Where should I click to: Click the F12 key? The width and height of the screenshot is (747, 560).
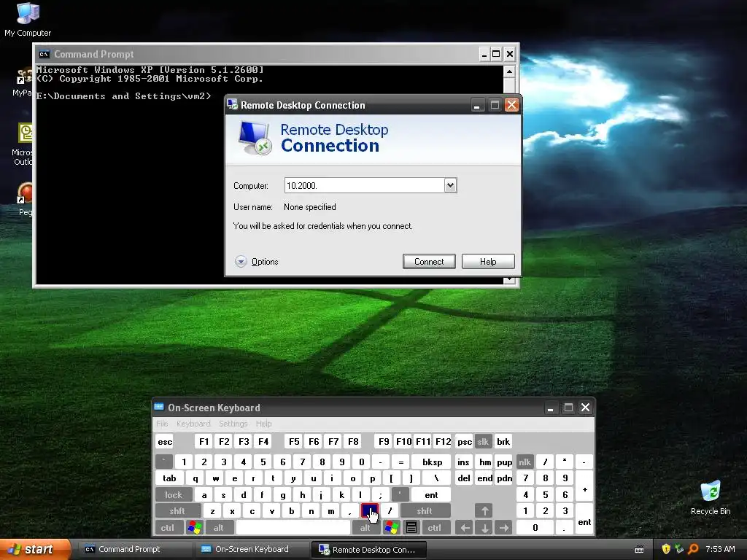pos(443,441)
